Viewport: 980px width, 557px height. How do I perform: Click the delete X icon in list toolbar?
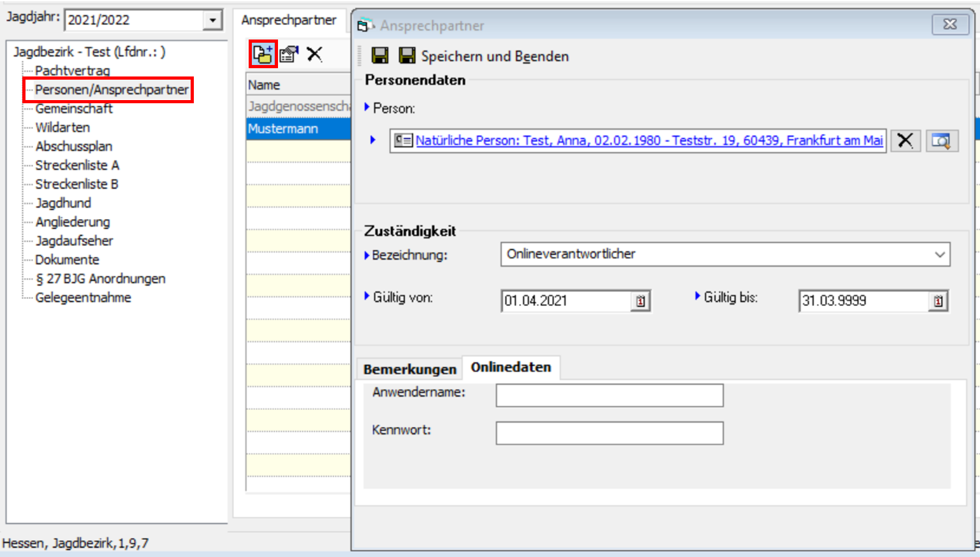click(x=314, y=54)
